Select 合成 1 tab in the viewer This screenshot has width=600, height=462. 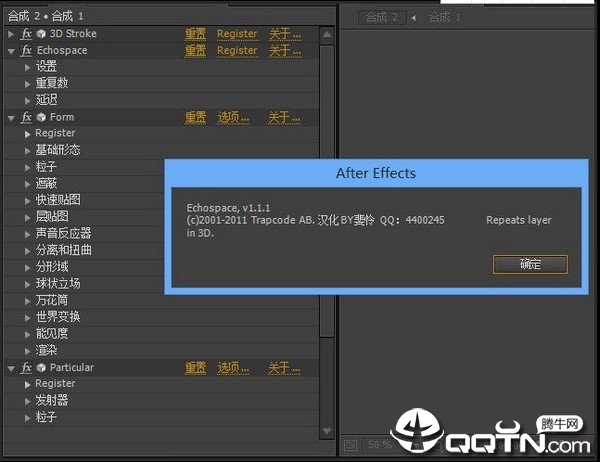point(445,17)
